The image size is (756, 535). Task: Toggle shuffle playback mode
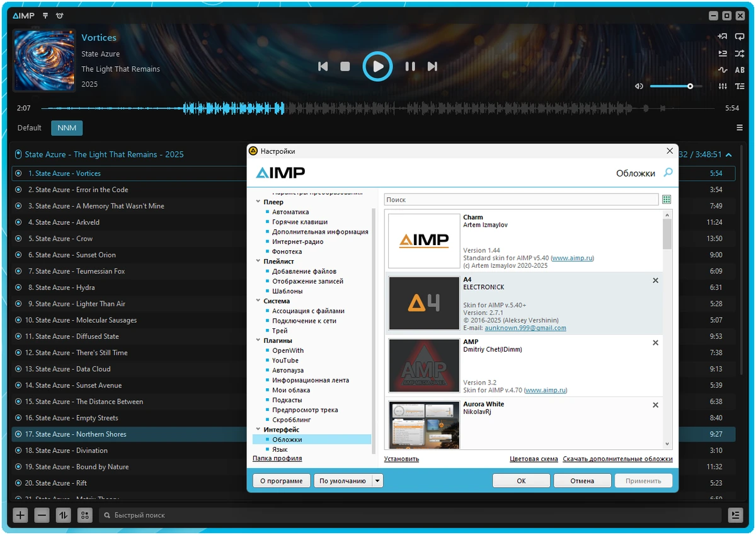[x=740, y=54]
